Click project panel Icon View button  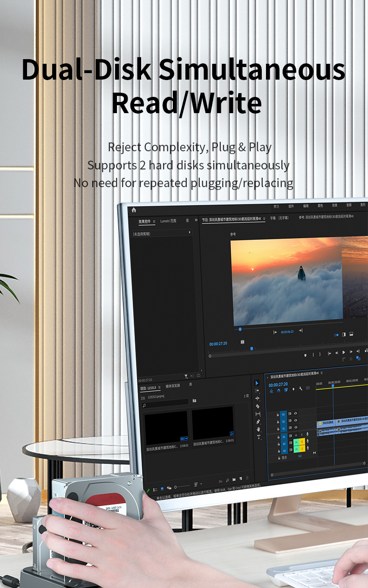tap(162, 489)
